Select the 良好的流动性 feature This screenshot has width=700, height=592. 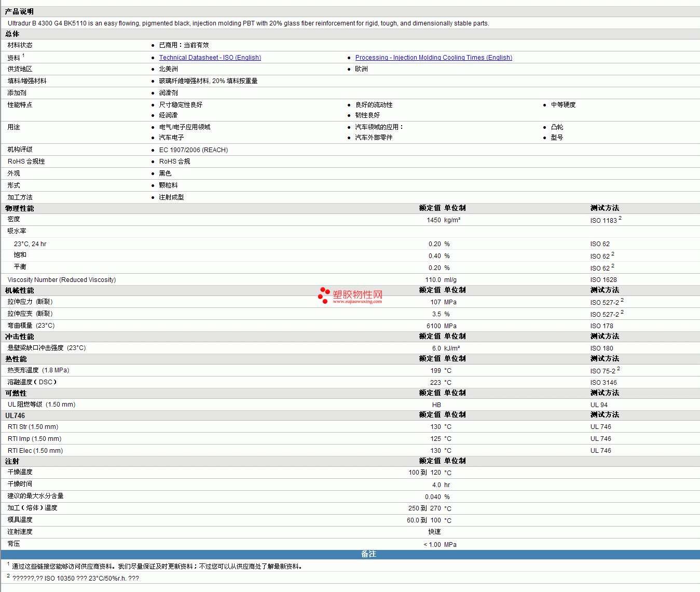pyautogui.click(x=374, y=105)
